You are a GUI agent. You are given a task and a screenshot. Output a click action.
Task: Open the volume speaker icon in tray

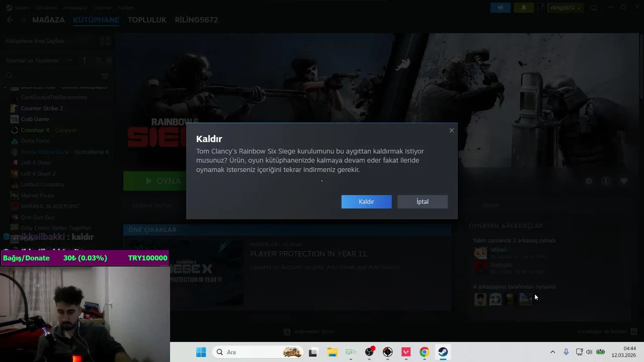click(589, 352)
